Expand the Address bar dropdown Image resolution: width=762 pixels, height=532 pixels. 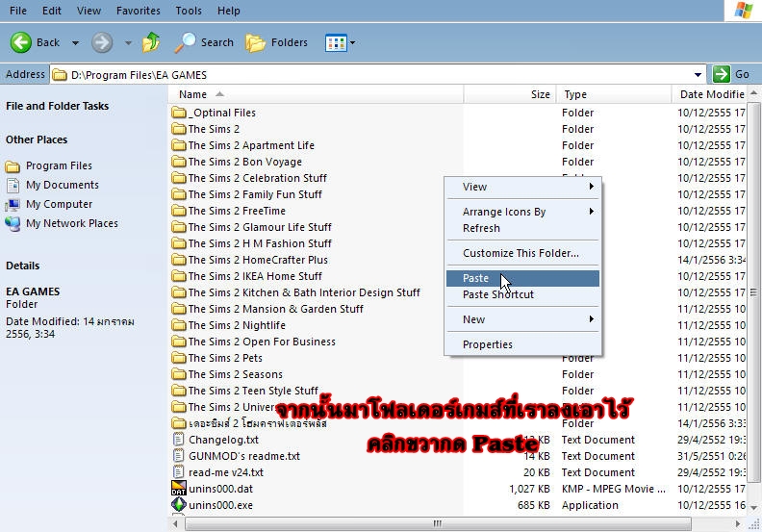pos(698,75)
